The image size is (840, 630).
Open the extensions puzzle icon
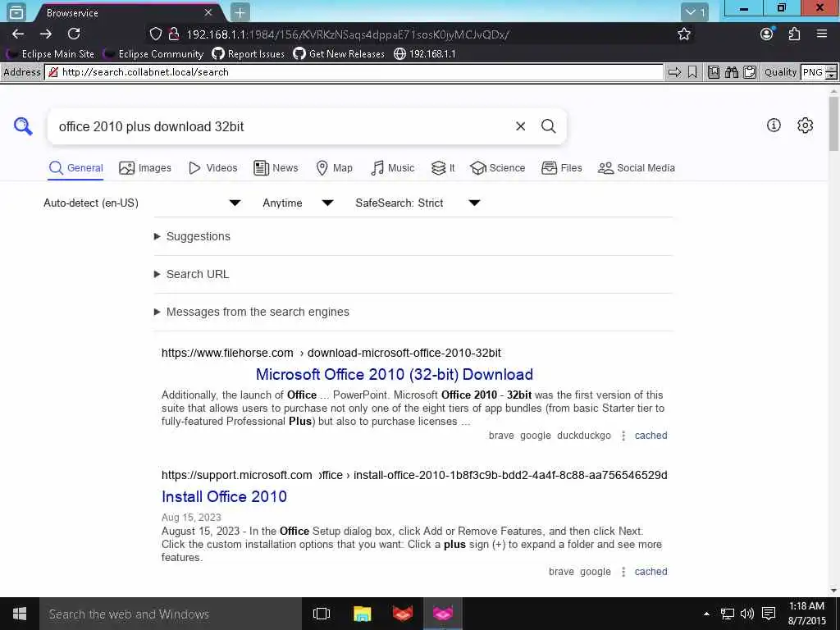pos(794,34)
